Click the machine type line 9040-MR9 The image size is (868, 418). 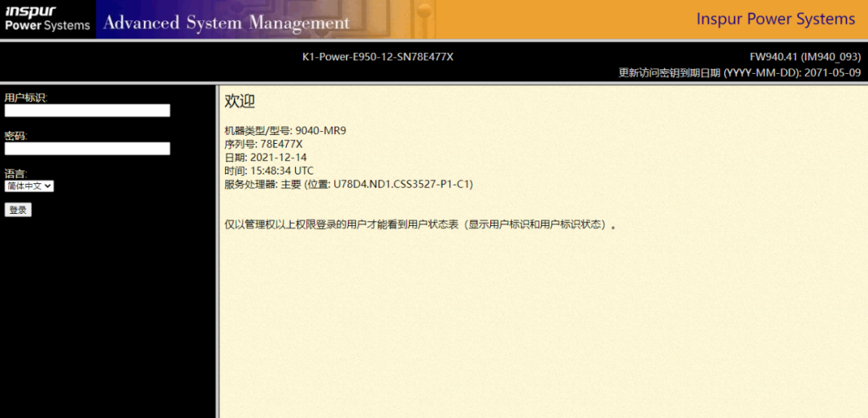[x=285, y=131]
